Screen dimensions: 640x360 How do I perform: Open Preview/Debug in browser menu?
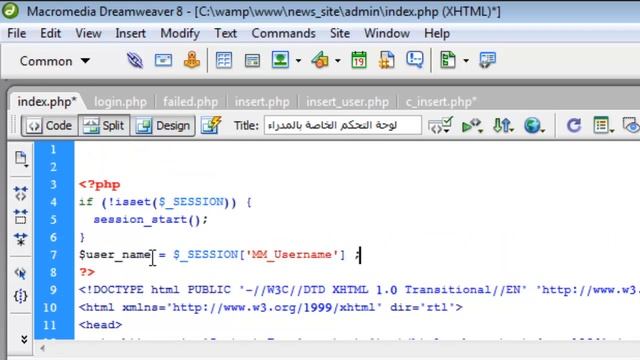click(x=472, y=126)
